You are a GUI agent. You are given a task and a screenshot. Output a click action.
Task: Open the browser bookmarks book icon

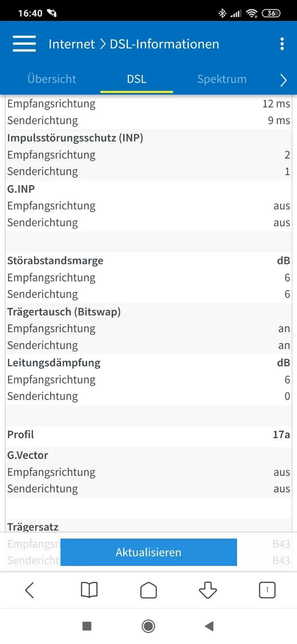pos(89,590)
